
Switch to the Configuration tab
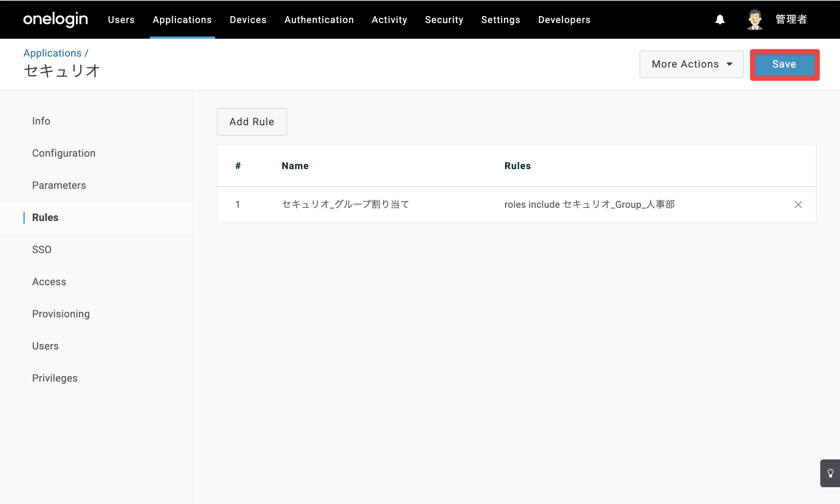64,153
